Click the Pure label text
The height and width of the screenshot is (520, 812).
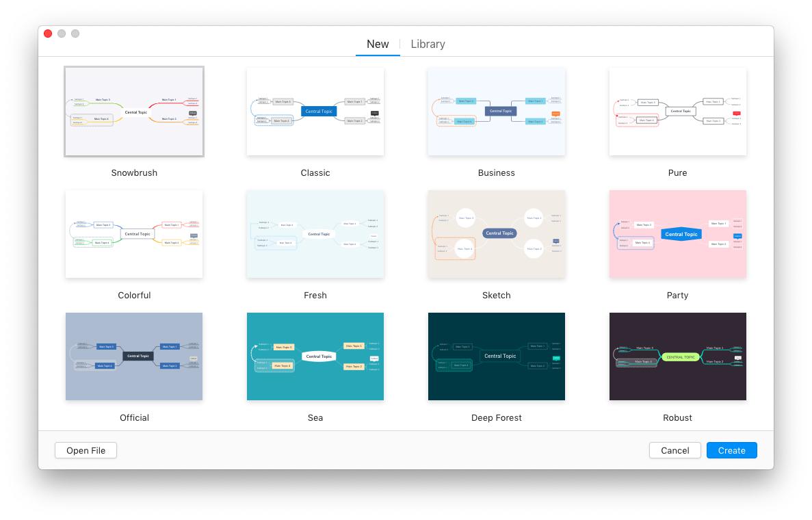[678, 173]
